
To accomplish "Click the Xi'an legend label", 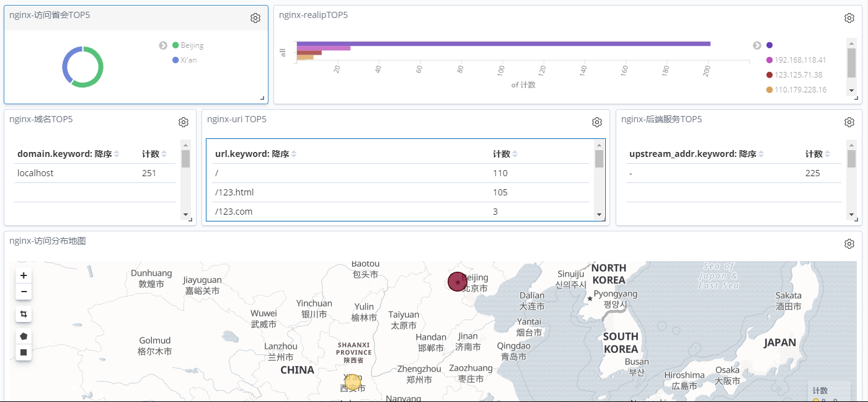I will point(189,60).
